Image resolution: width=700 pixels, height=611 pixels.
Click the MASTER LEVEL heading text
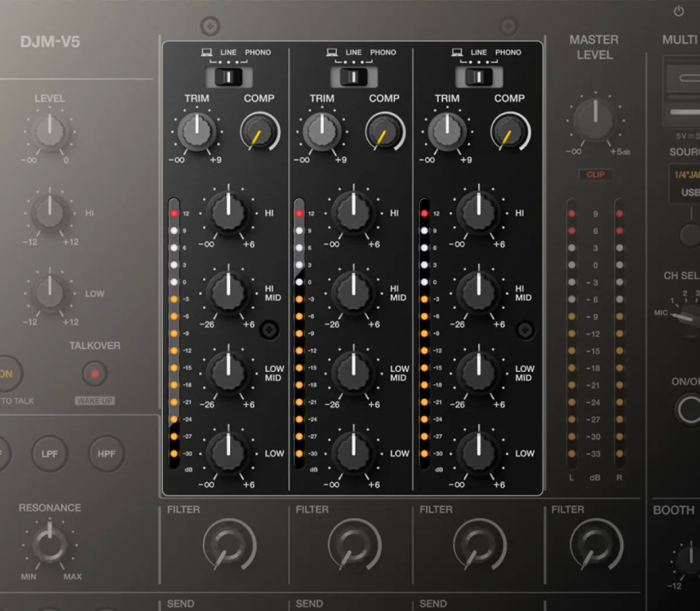(x=594, y=47)
